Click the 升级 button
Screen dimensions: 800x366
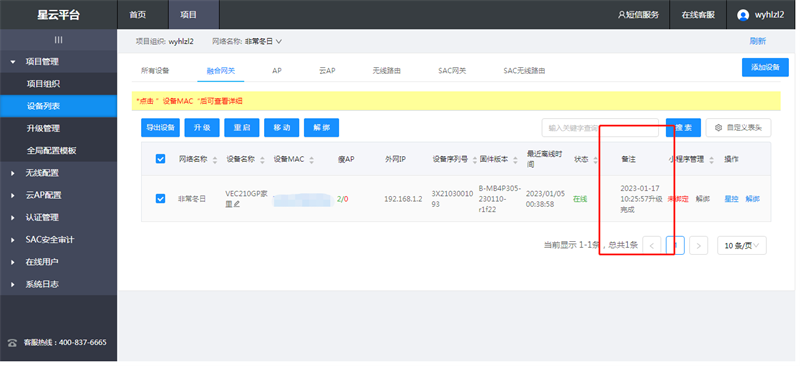[202, 128]
